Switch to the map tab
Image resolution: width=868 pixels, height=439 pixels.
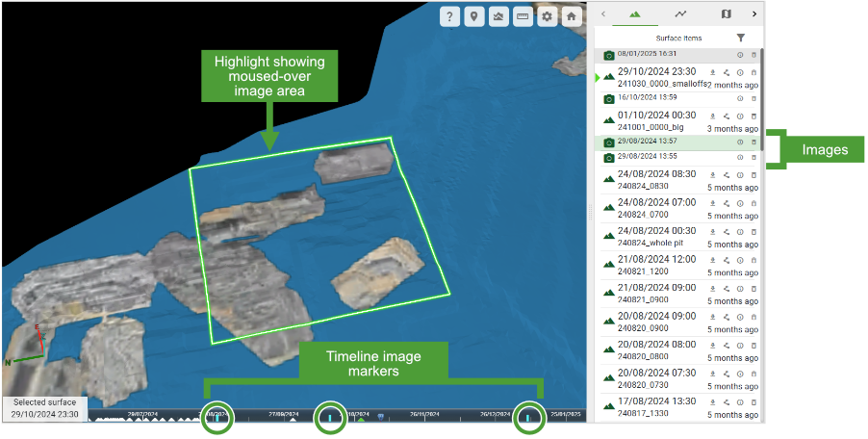[x=727, y=14]
